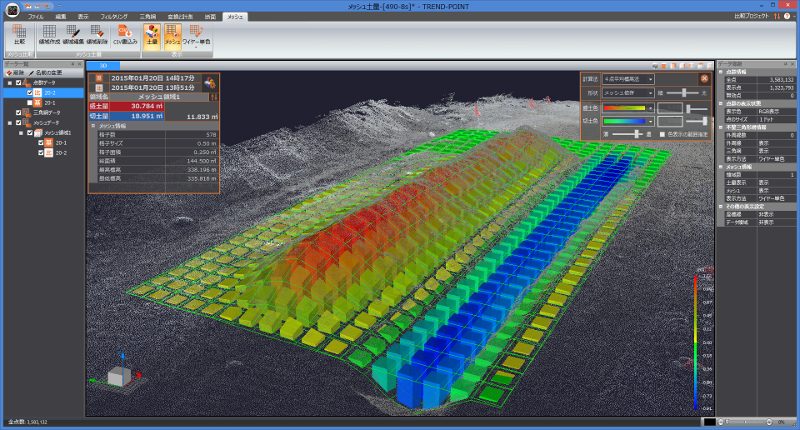Toggle the メッシュデータ checkbox

18,123
